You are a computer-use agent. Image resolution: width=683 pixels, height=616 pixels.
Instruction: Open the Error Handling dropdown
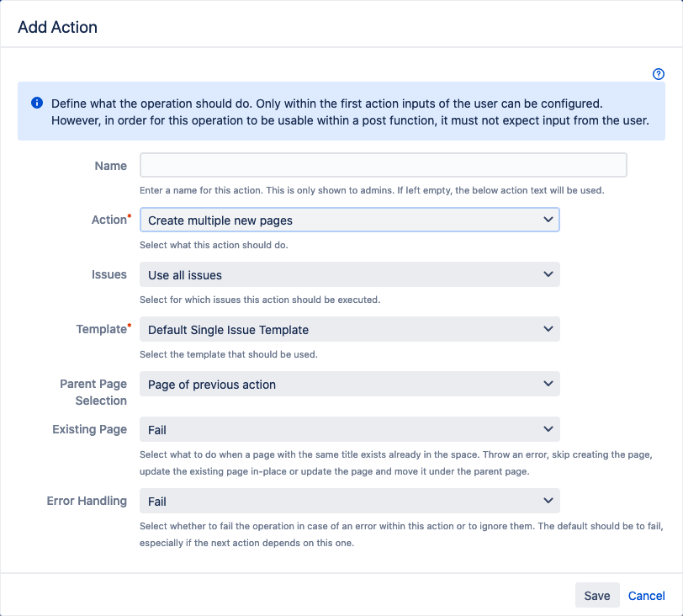tap(349, 501)
